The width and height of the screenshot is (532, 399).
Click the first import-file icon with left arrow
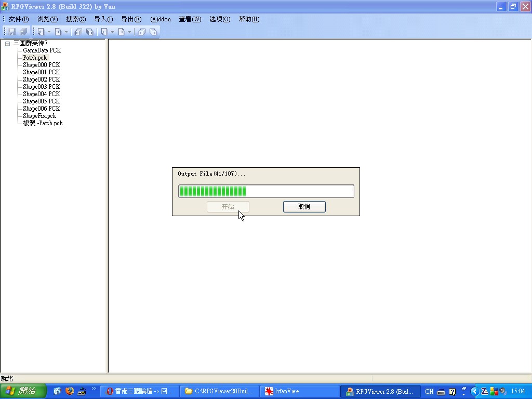(x=41, y=32)
